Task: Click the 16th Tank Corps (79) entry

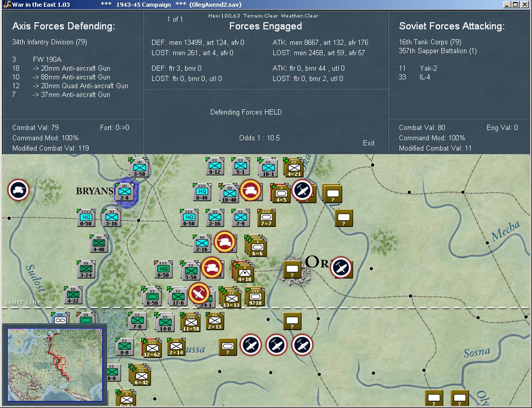Action: [430, 42]
